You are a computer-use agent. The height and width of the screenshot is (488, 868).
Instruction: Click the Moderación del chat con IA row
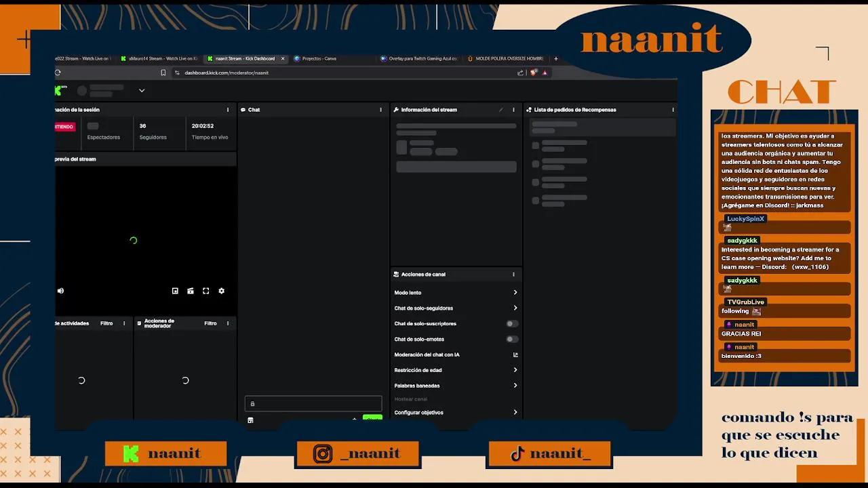456,354
